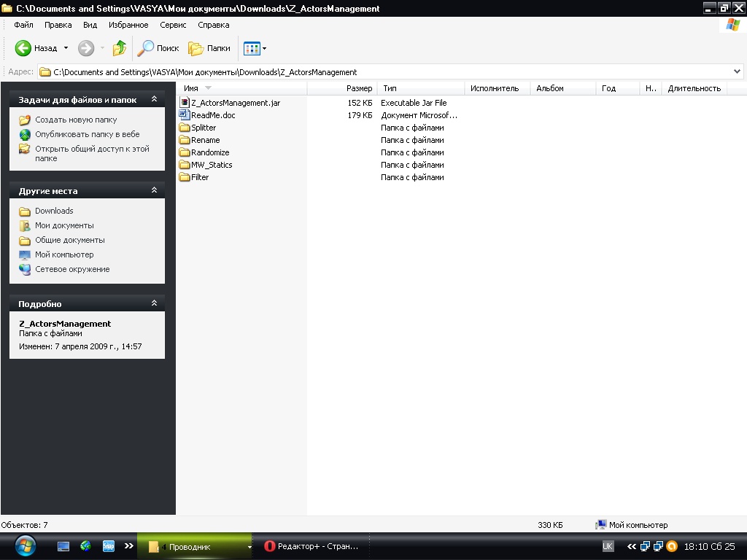Click the publish folder to web icon
This screenshot has height=560, width=747.
25,135
